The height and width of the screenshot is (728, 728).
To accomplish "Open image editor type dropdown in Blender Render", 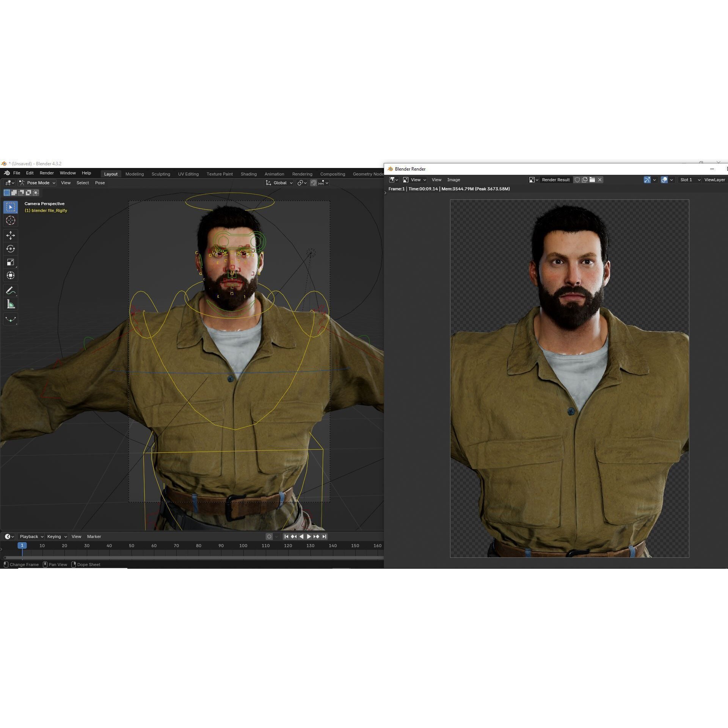I will coord(394,180).
